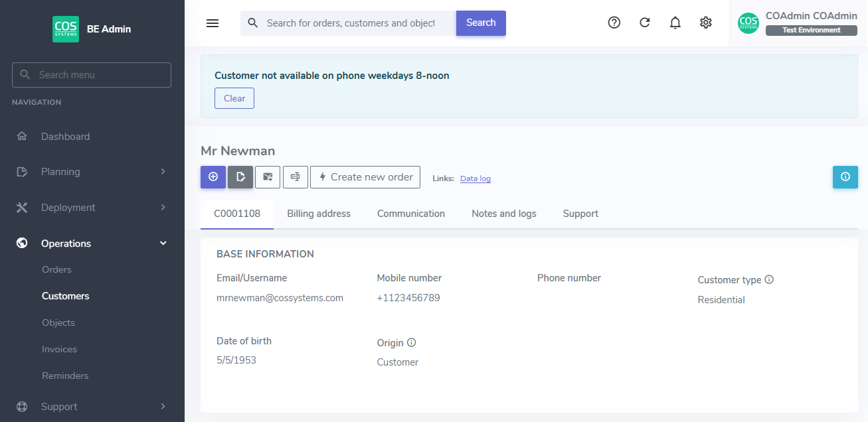Click Create new order button

[365, 177]
